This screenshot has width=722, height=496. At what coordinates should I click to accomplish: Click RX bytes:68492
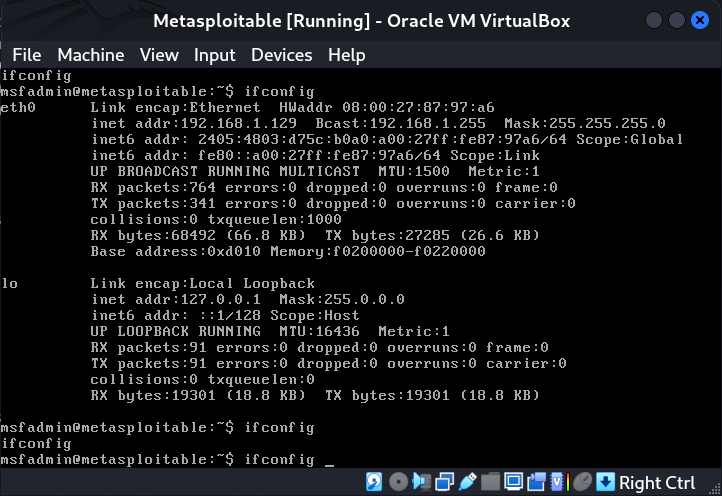point(153,235)
